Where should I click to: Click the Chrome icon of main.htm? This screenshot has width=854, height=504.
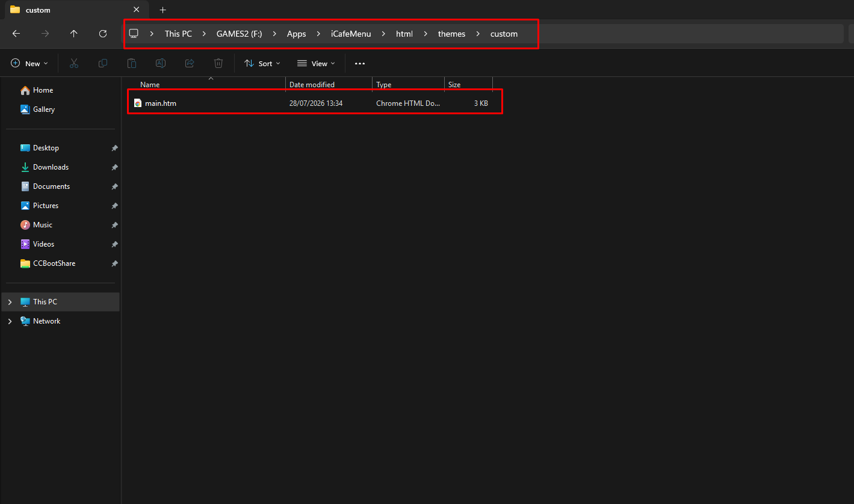(x=138, y=103)
